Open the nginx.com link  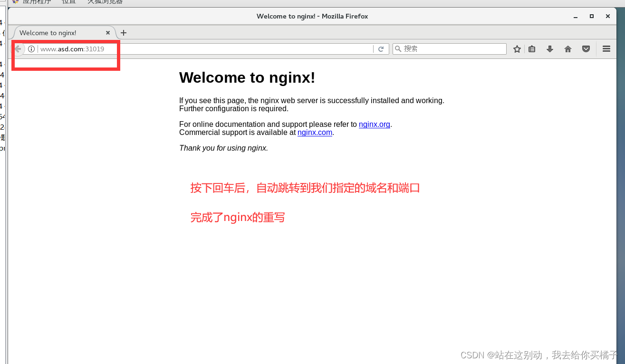click(315, 133)
